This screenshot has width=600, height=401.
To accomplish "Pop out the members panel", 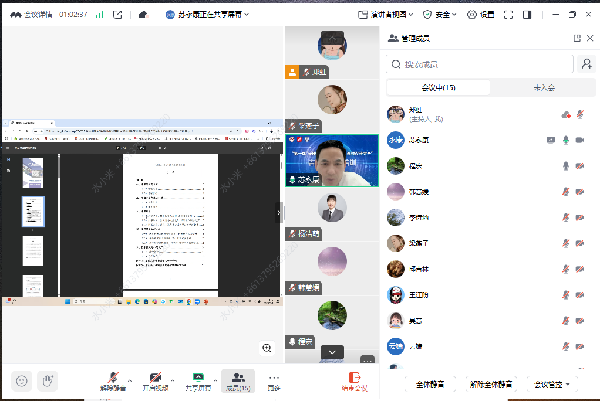I will coord(576,38).
